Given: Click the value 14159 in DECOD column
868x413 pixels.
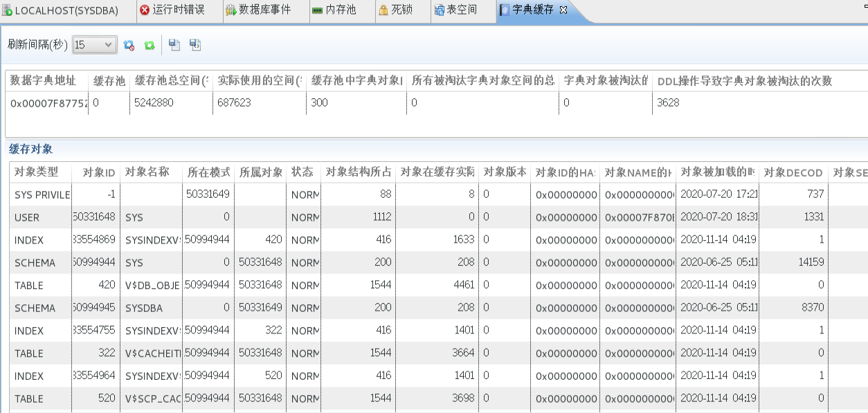Looking at the screenshot, I should (811, 262).
